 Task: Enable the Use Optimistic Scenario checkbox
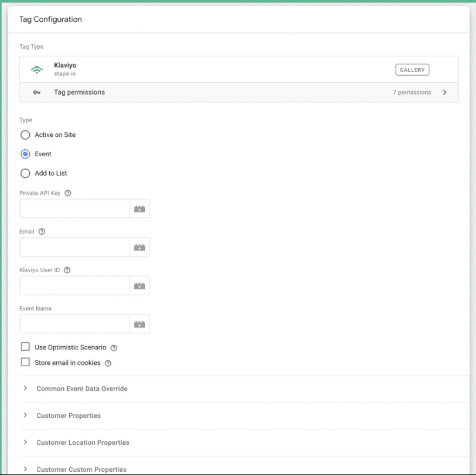[25, 347]
